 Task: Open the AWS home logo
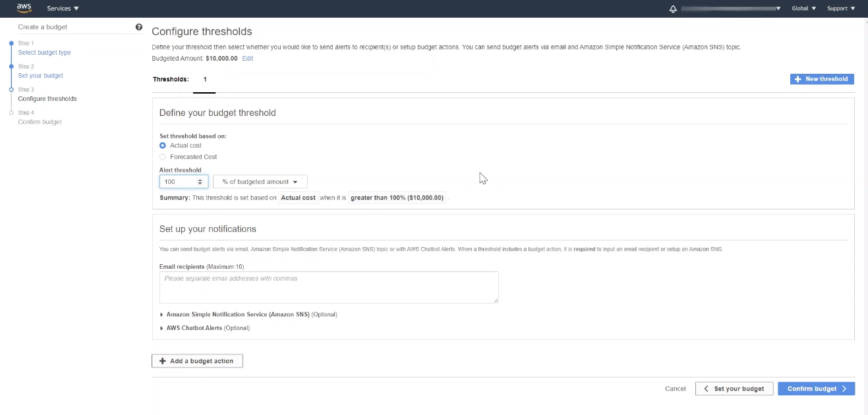(24, 8)
